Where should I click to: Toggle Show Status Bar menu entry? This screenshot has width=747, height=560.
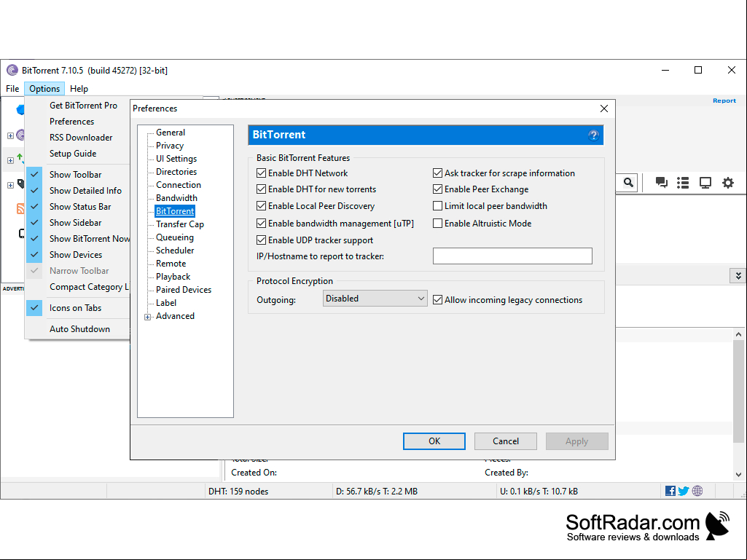point(80,207)
